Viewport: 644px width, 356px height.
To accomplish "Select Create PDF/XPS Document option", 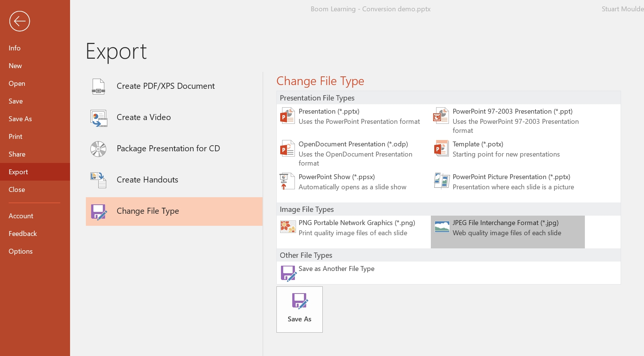I will 174,86.
